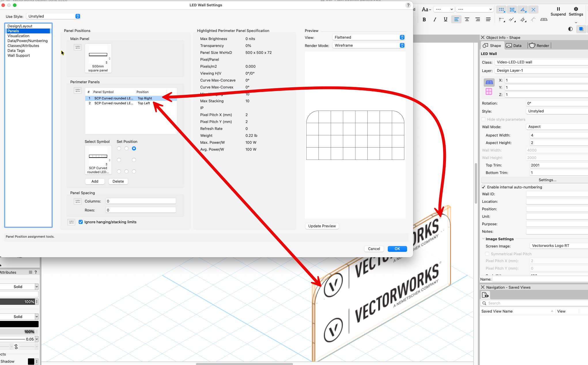Click the Add perimeter panel button
This screenshot has height=365, width=588.
(x=95, y=181)
